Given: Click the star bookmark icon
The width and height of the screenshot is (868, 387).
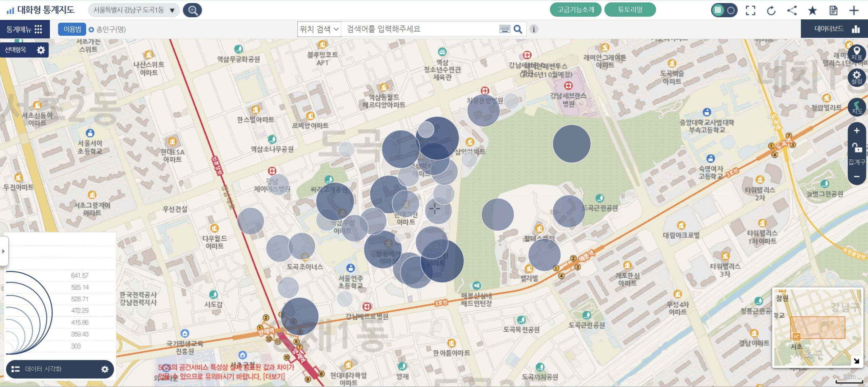Looking at the screenshot, I should pyautogui.click(x=812, y=11).
